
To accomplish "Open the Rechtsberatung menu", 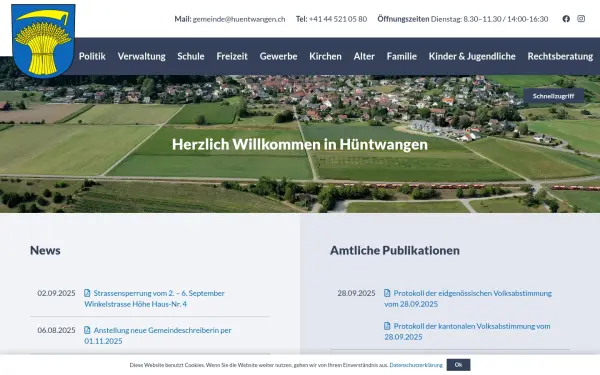I will pos(560,56).
